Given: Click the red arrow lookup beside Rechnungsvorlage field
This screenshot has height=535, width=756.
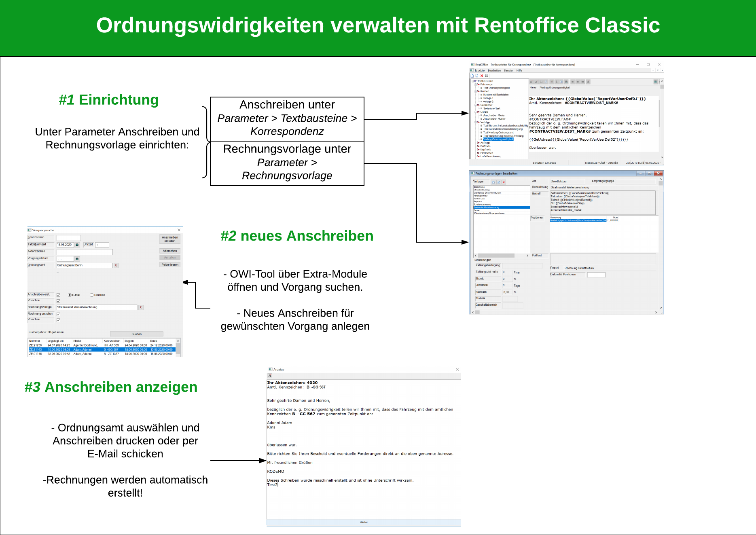Looking at the screenshot, I should [141, 307].
